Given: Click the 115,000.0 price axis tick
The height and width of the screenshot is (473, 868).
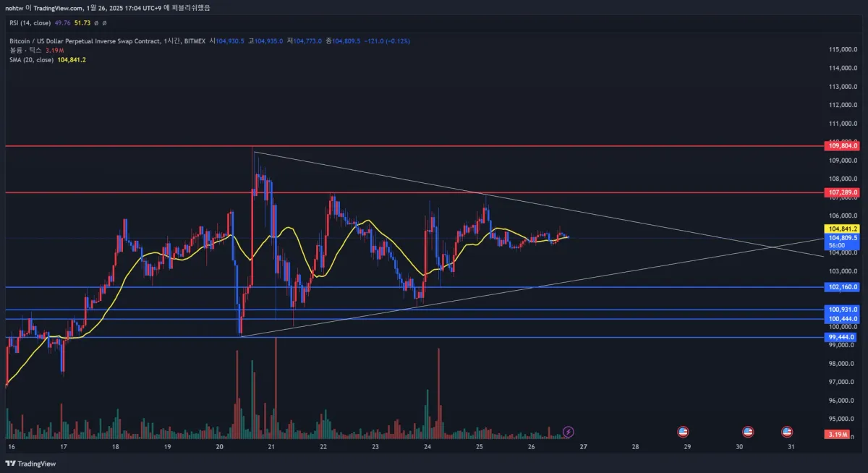Looking at the screenshot, I should [x=843, y=49].
